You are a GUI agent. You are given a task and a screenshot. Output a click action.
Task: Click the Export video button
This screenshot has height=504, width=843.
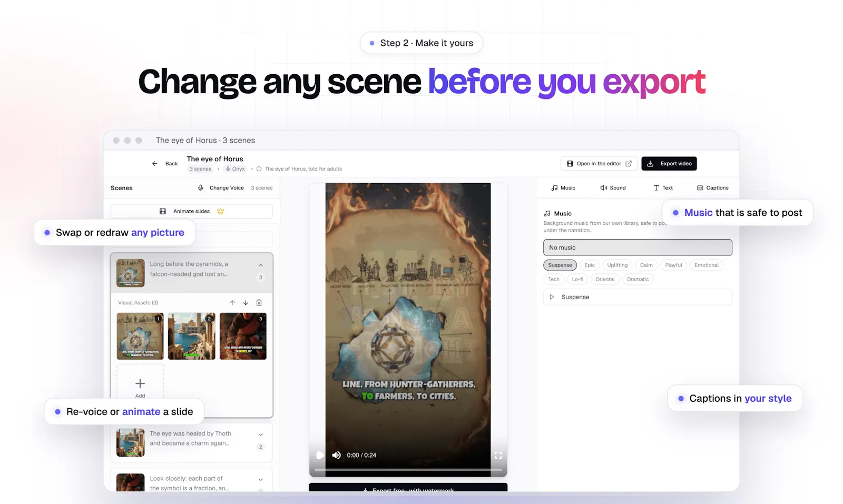point(669,164)
